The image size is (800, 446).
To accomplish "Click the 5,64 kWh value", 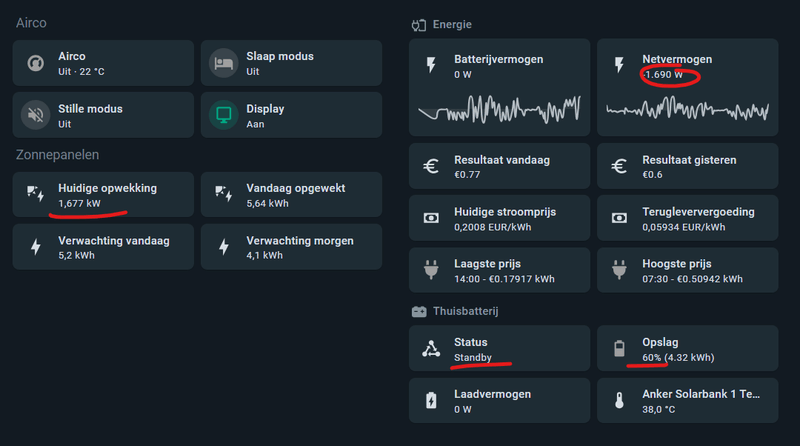I will tap(267, 203).
